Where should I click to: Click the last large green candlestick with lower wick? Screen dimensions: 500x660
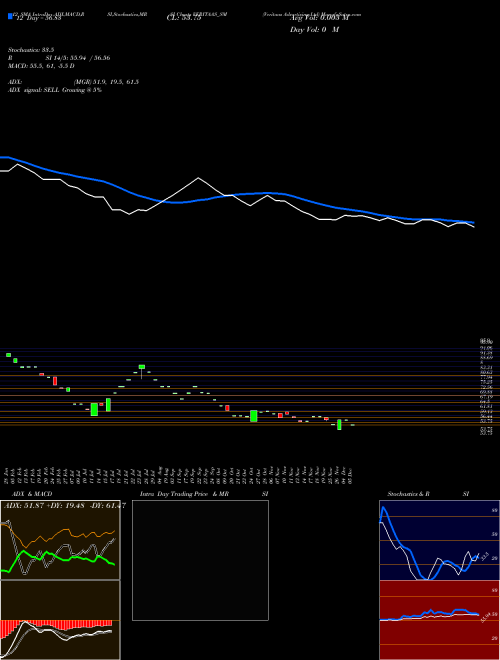[339, 424]
